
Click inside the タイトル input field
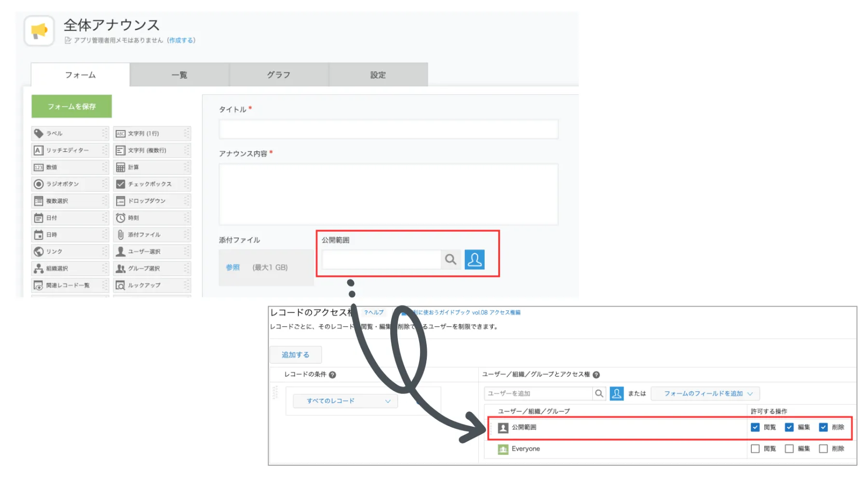[388, 129]
